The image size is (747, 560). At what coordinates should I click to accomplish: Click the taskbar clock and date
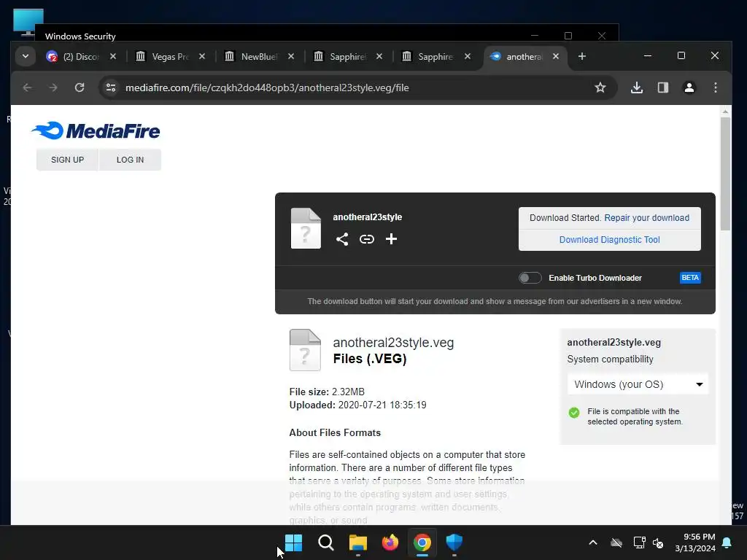[695, 542]
